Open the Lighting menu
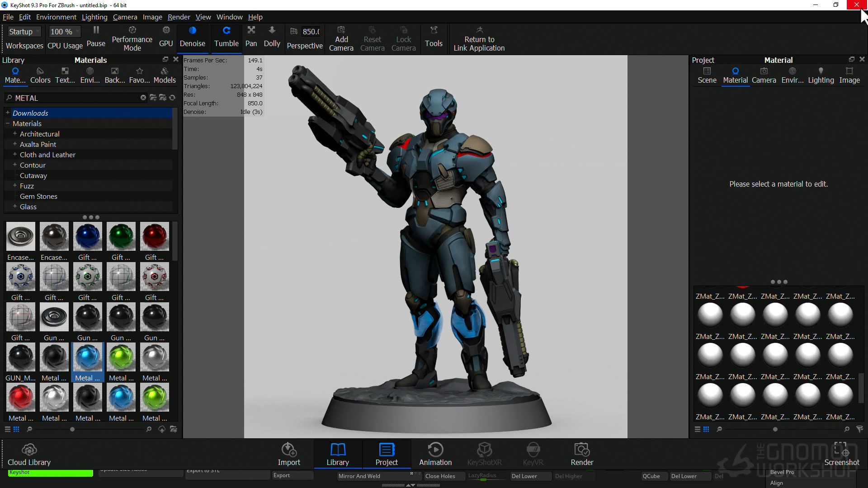The width and height of the screenshot is (868, 488). 94,17
